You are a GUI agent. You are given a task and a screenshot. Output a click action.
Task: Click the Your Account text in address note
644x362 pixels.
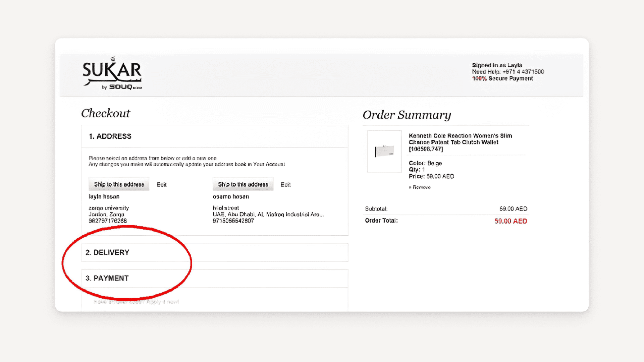point(269,164)
